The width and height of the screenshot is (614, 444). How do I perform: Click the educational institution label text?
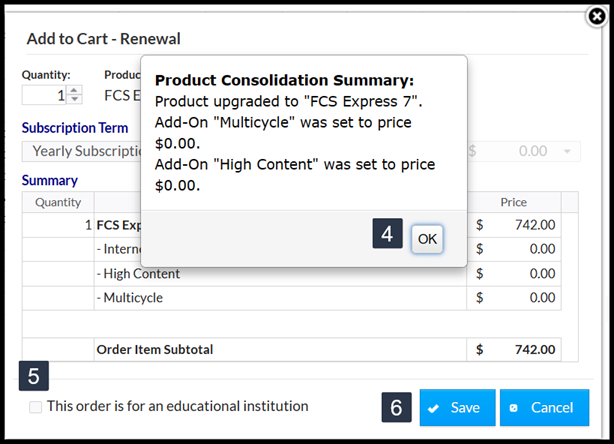tap(177, 406)
